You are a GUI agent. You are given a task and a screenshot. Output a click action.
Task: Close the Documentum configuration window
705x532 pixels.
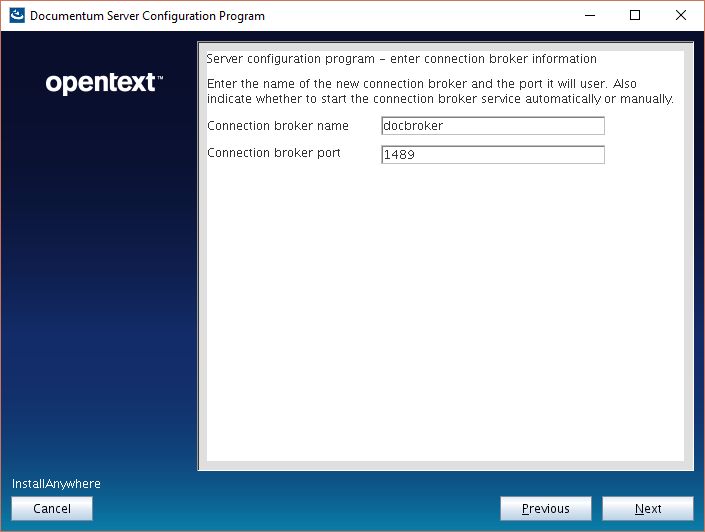tap(681, 15)
